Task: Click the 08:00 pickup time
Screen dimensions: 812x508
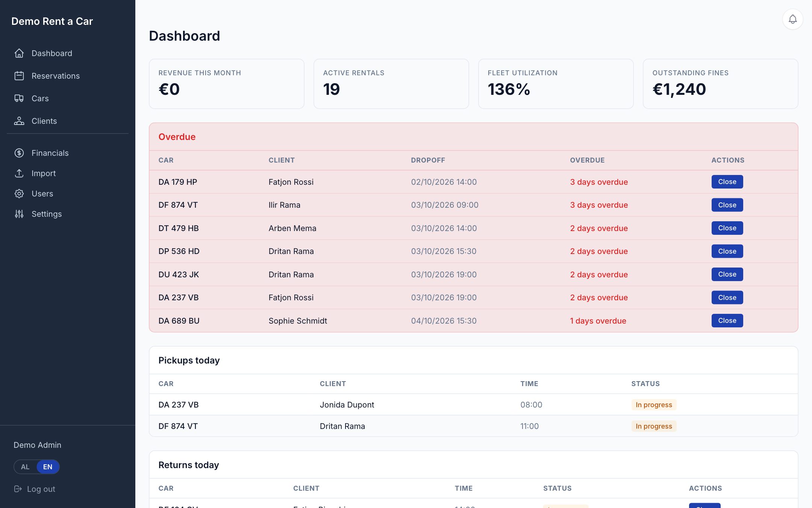Action: click(531, 405)
